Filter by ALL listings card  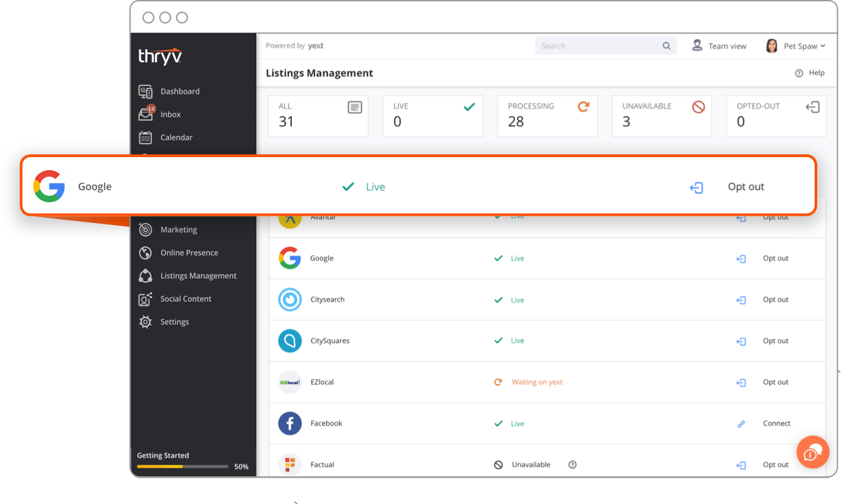click(x=318, y=116)
